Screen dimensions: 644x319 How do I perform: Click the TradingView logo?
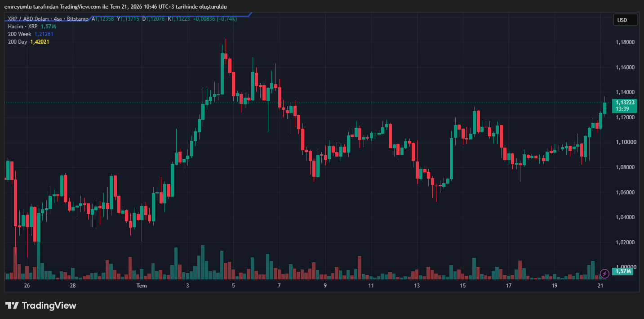[41, 306]
